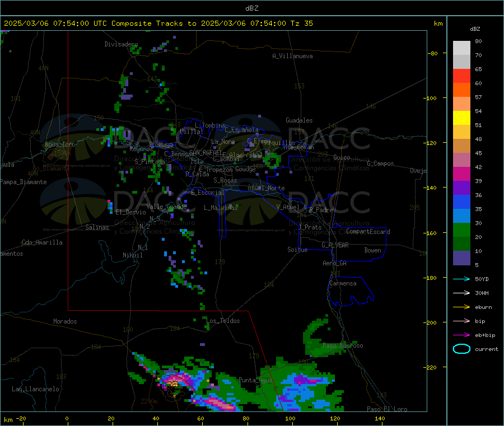Image resolution: width=504 pixels, height=426 pixels.
Task: Click the magenta eb+bip arrow in legend
Action: click(x=461, y=335)
